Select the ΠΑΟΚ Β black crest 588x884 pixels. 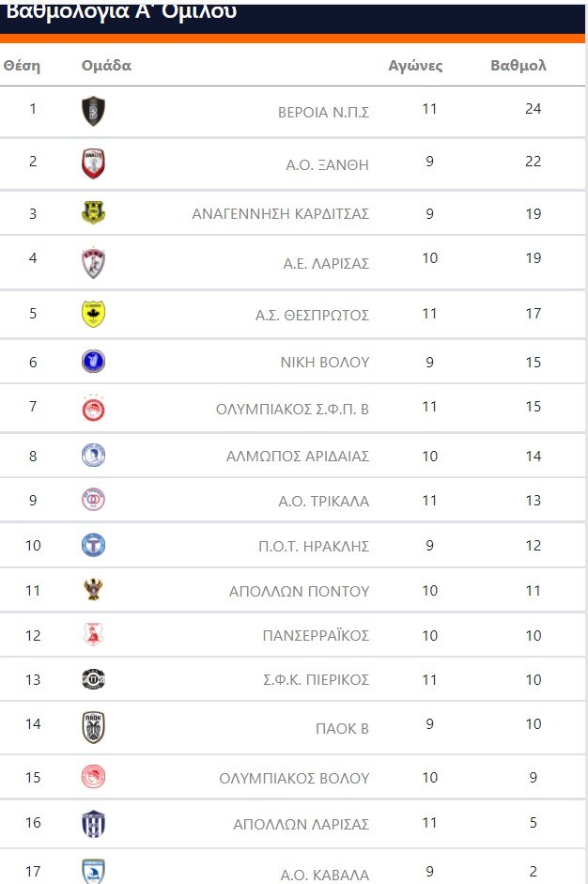[93, 727]
